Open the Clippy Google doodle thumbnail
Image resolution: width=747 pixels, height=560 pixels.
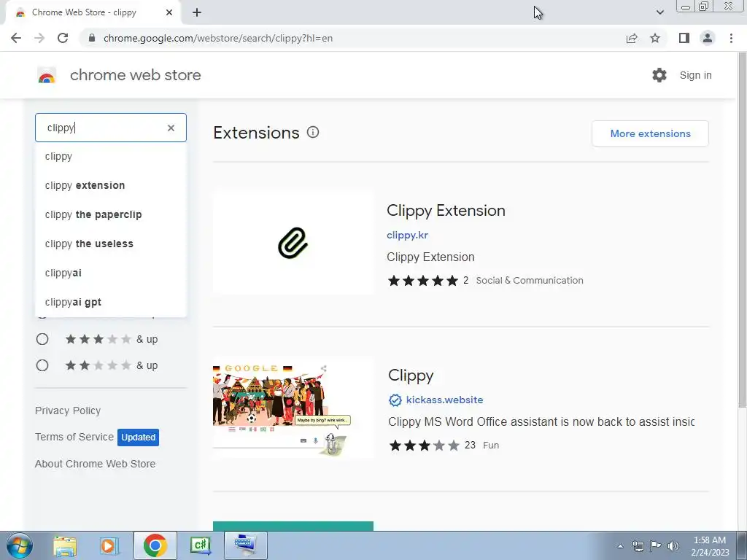pyautogui.click(x=293, y=408)
